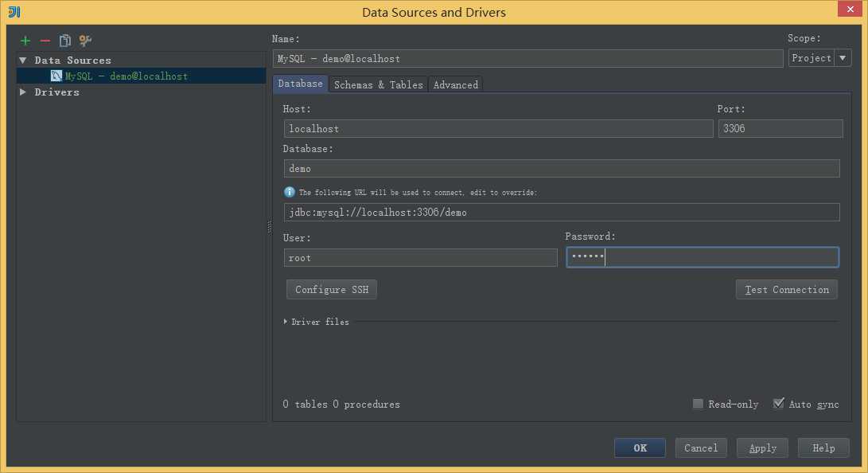Click the Database field containing demo

coord(562,168)
